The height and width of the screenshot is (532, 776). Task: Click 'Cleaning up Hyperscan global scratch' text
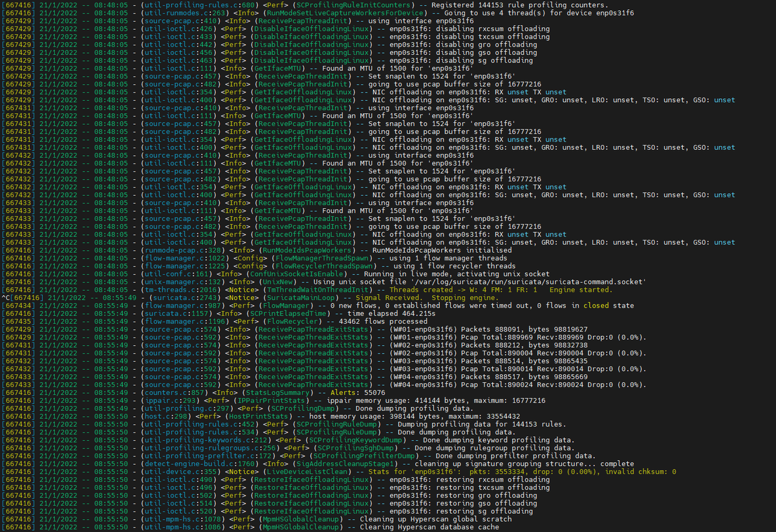[436, 519]
